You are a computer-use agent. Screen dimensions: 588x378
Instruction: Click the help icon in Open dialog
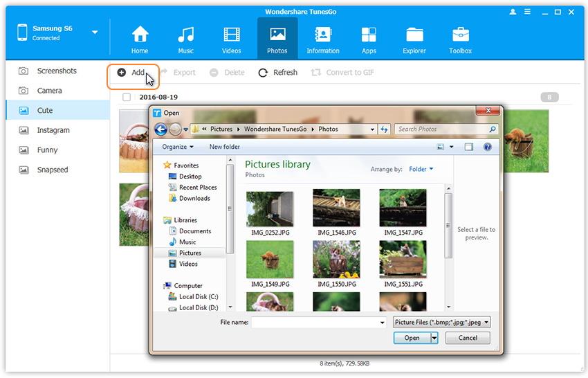[487, 147]
